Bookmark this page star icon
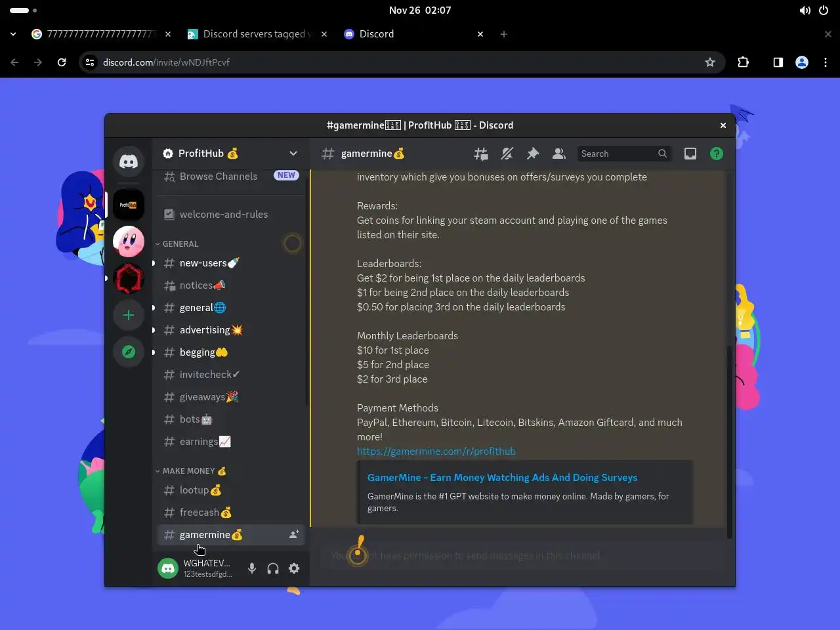 click(x=709, y=62)
